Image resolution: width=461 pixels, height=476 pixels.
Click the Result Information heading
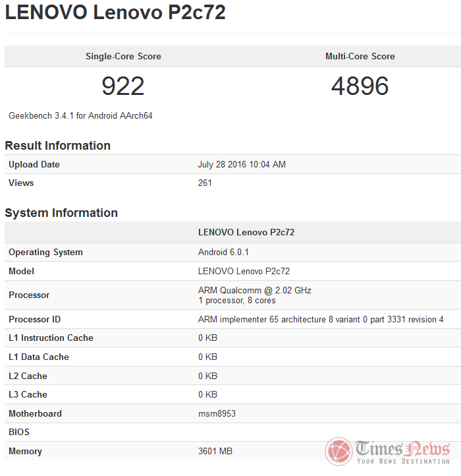click(58, 146)
